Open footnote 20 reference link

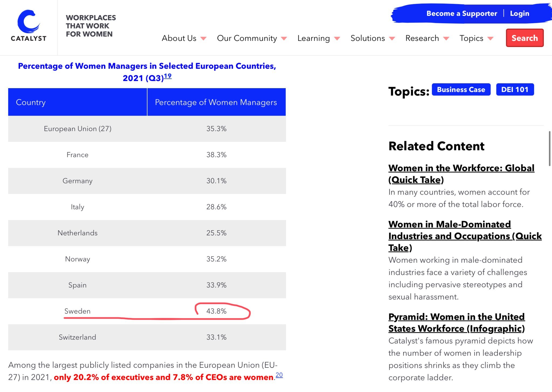pyautogui.click(x=279, y=375)
